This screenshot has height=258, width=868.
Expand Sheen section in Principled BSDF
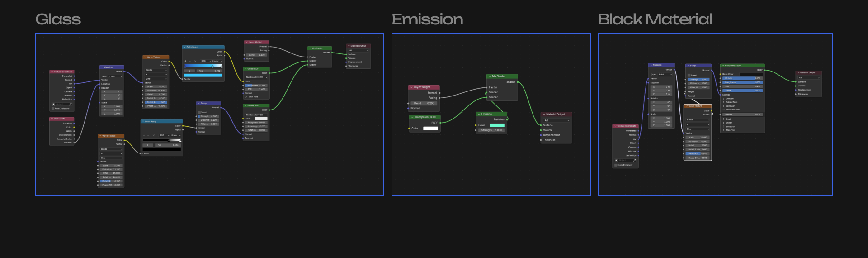click(x=724, y=123)
